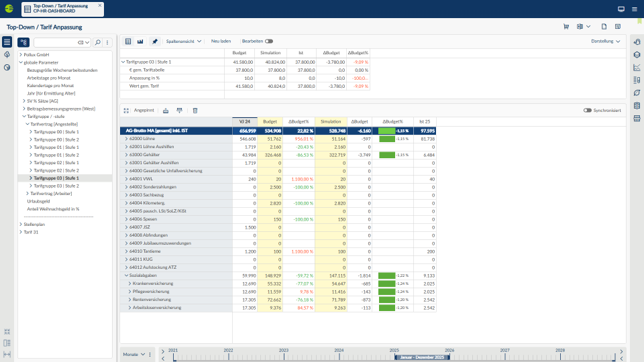Click the Neu laden button
Viewport: 644px width, 362px height.
(221, 41)
